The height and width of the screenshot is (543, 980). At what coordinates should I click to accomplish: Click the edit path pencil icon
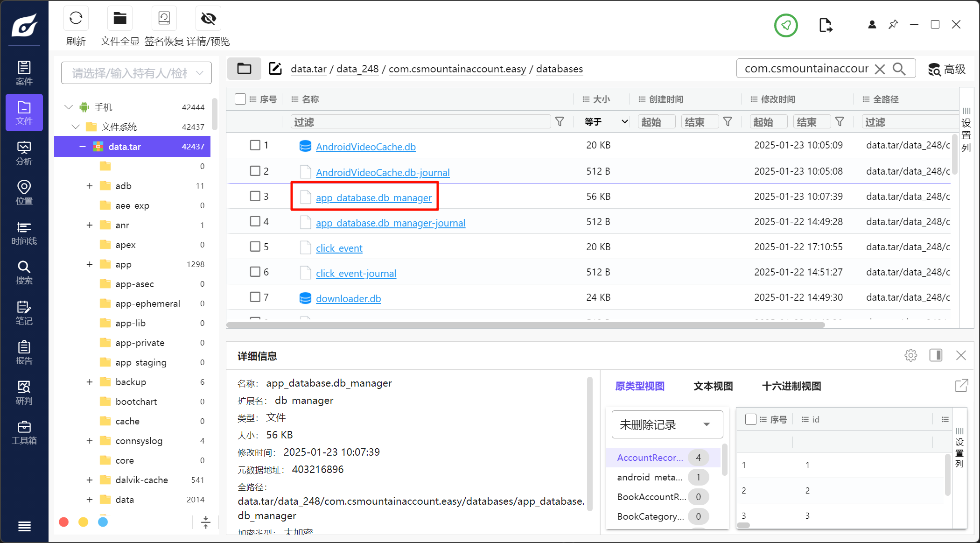point(275,69)
